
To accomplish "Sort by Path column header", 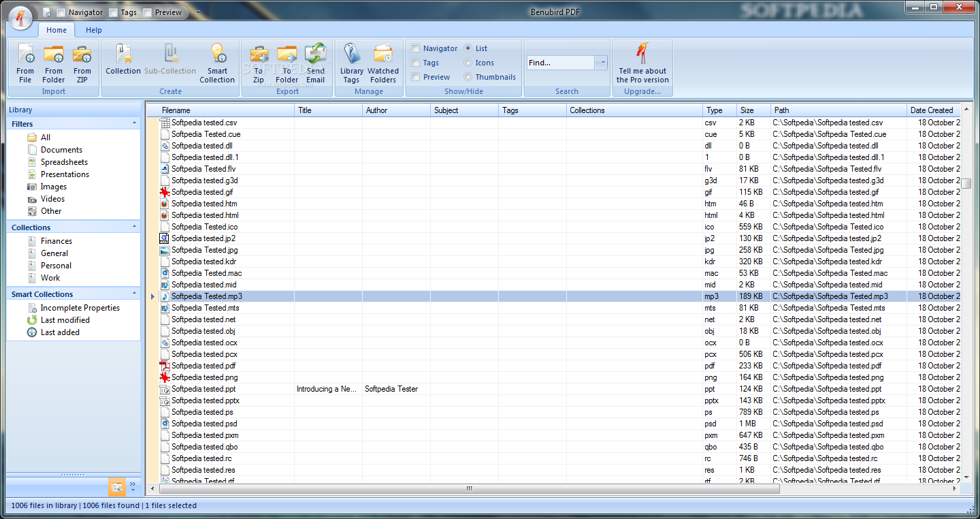I will pos(838,110).
